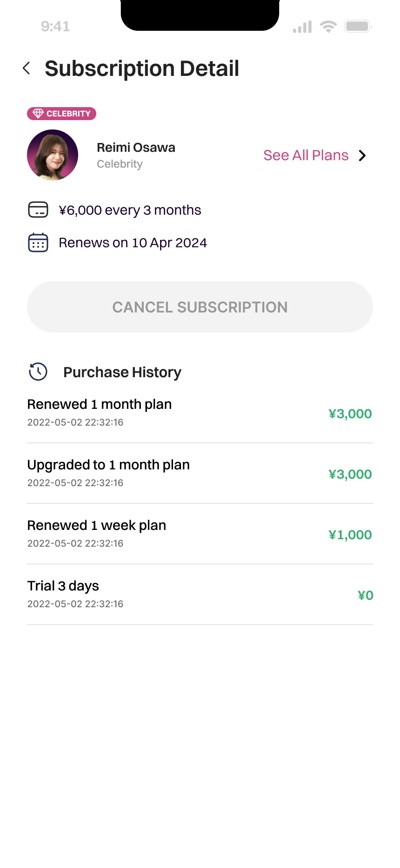The image size is (400, 868).
Task: Tap the renewal calendar icon
Action: 38,243
